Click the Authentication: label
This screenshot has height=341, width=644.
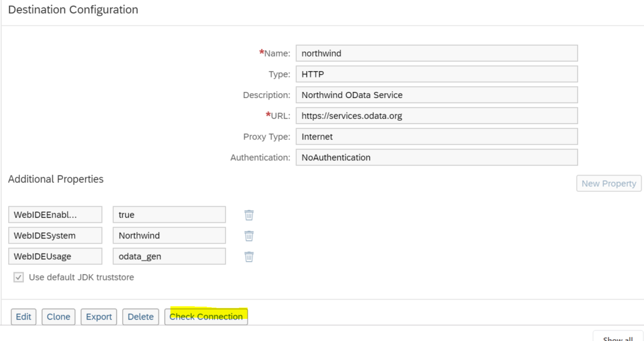pos(260,158)
